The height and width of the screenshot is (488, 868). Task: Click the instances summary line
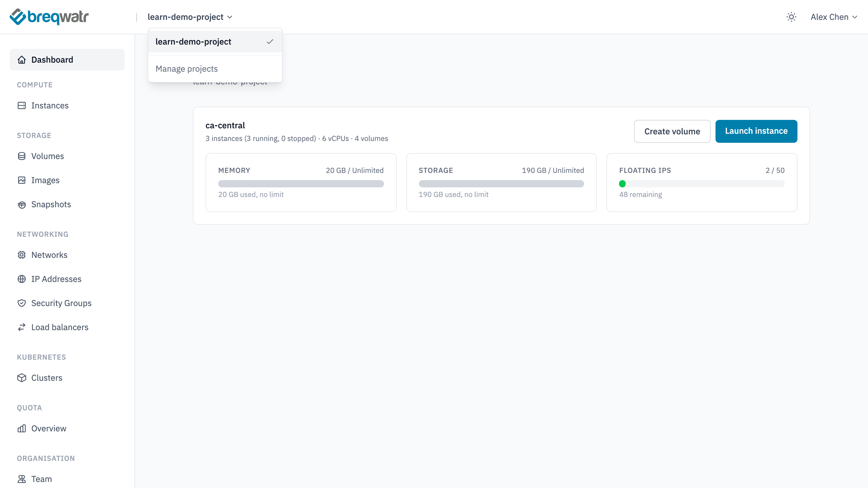(297, 139)
